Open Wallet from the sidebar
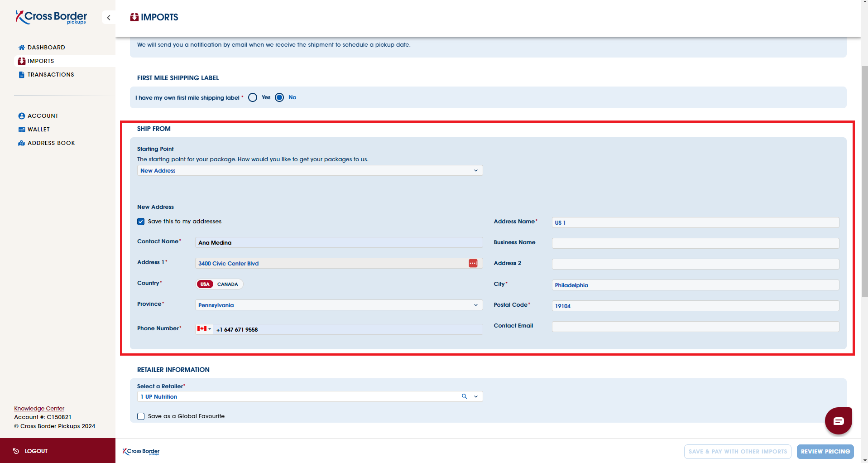Image resolution: width=868 pixels, height=463 pixels. tap(39, 130)
